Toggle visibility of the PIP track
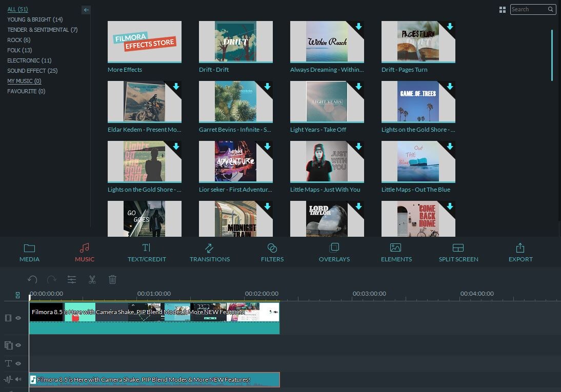Viewport: 561px width, 392px height. (x=18, y=345)
